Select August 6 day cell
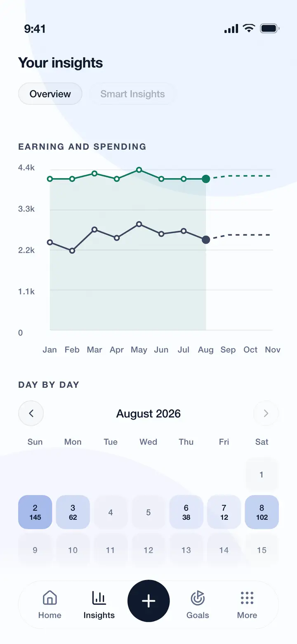The height and width of the screenshot is (644, 297). (186, 512)
